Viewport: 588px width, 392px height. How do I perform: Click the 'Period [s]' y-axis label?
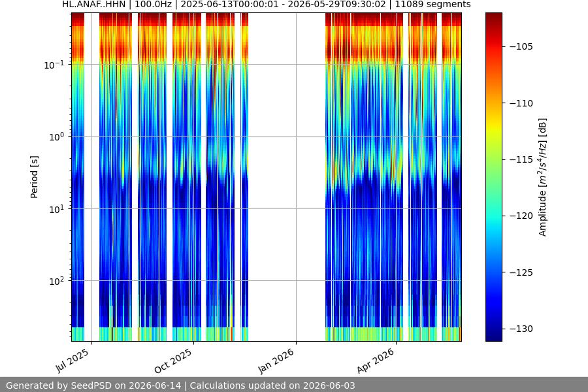[x=34, y=177]
